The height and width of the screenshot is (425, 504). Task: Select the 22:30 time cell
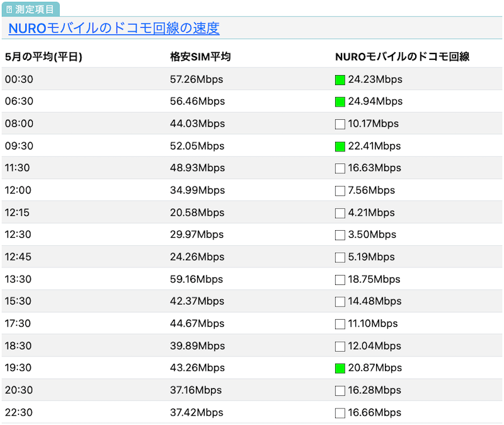click(19, 412)
